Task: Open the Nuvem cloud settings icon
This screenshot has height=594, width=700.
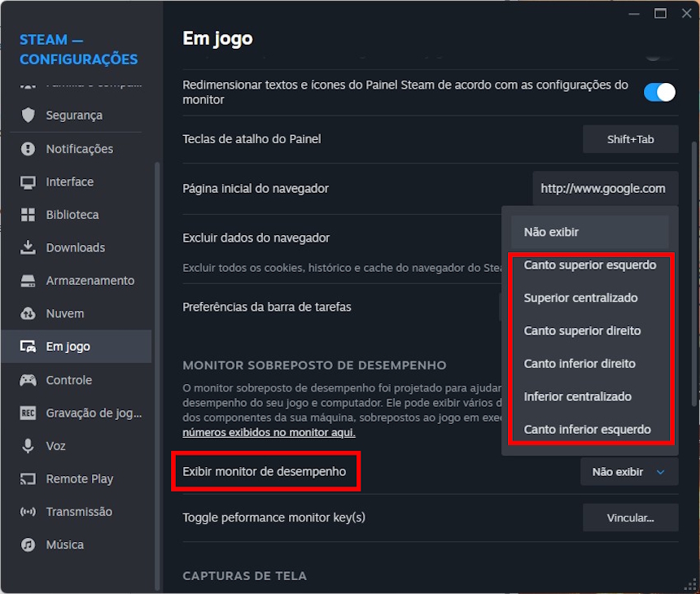Action: 29,313
